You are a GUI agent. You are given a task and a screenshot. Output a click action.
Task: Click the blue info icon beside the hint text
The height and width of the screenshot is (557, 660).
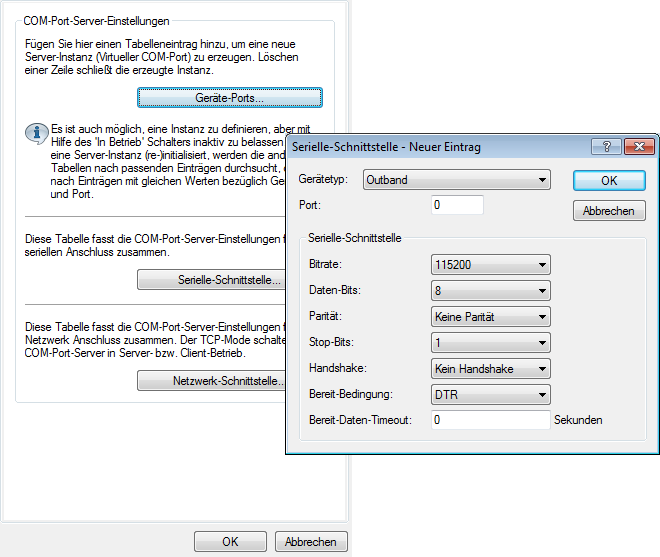[x=37, y=133]
